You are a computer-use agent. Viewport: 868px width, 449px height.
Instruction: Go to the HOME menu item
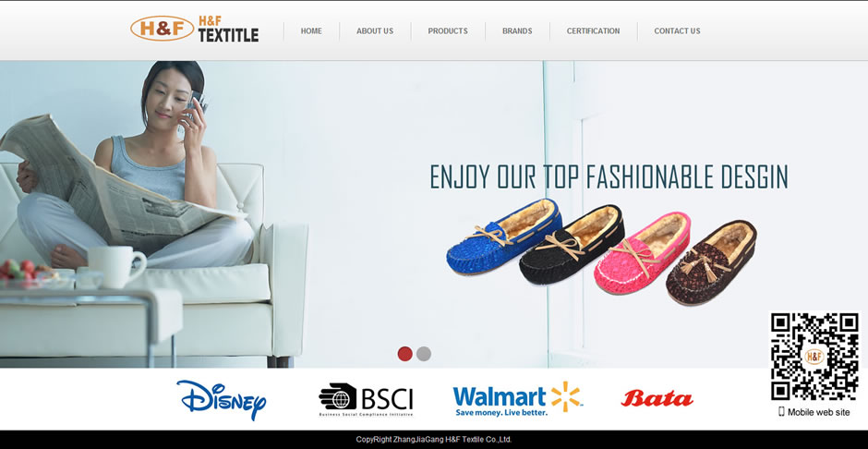point(311,31)
